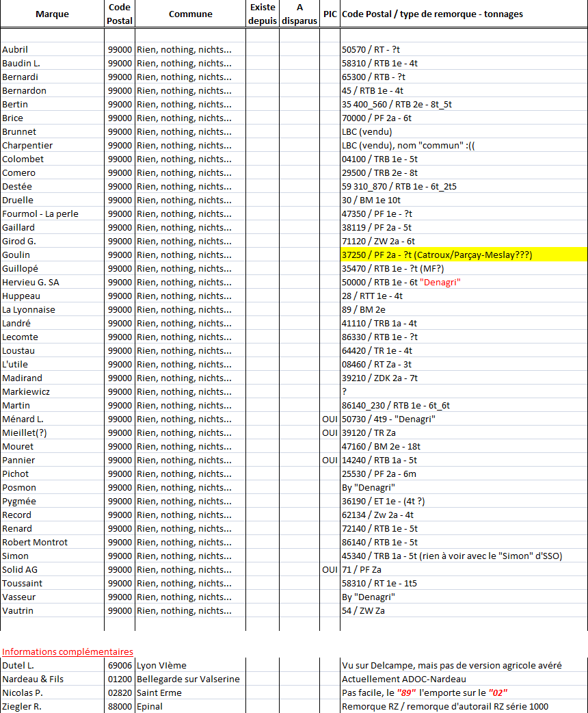
Task: Select the 'Ziegler R.' cell
Action: click(x=52, y=706)
